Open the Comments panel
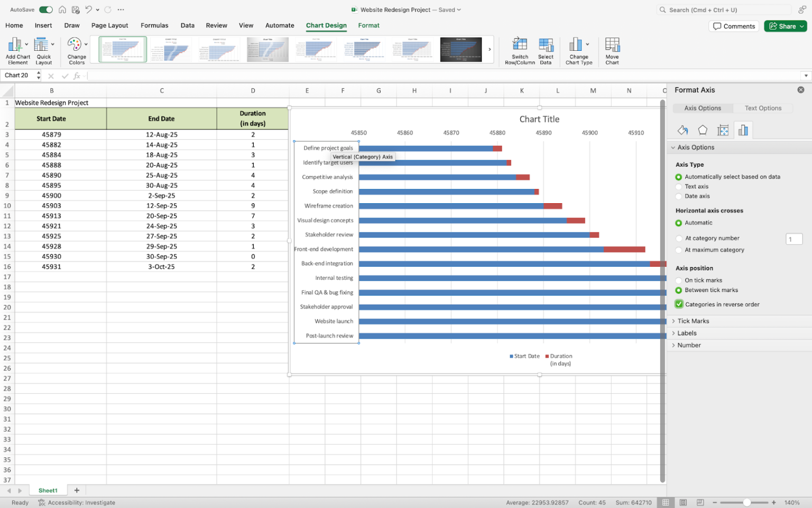Screen dimensions: 812x508 pyautogui.click(x=734, y=26)
